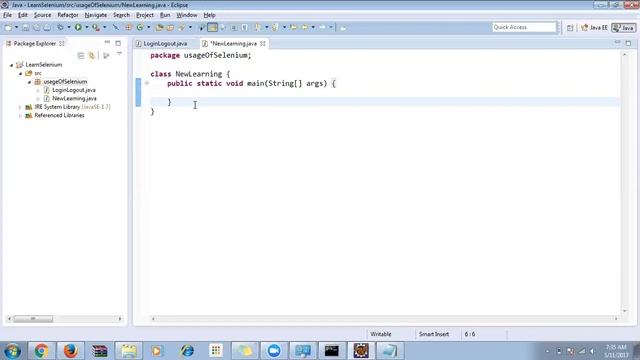Open the Refactor menu
Viewport: 640px width, 360px height.
click(68, 15)
